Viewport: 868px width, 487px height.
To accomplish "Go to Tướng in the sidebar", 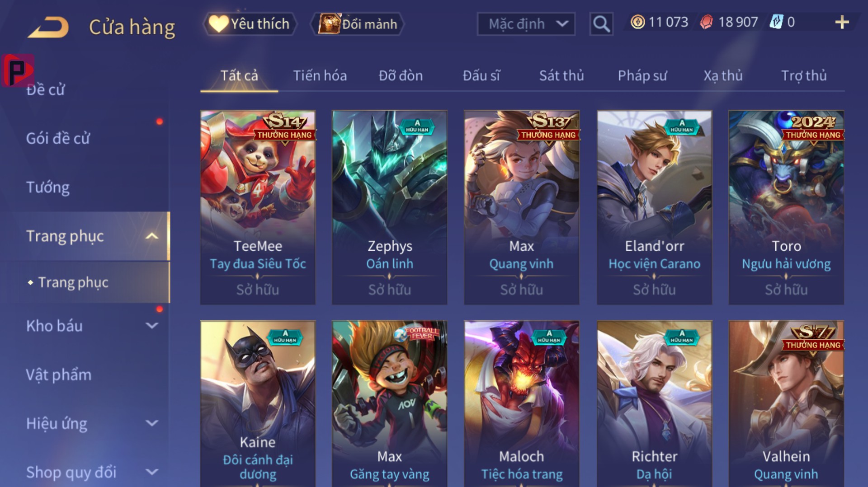I will 48,187.
